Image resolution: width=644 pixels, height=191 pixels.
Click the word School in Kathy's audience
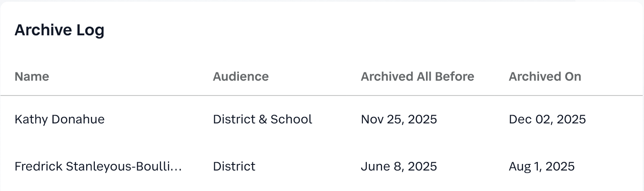coord(291,119)
